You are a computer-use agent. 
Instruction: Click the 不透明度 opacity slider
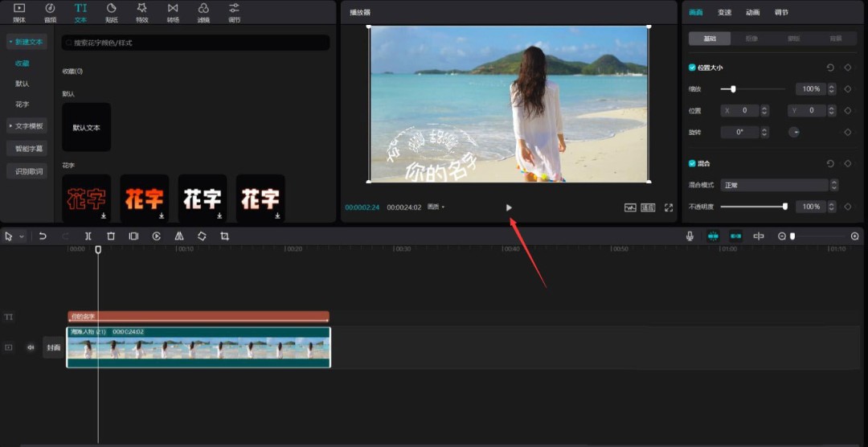pos(752,207)
